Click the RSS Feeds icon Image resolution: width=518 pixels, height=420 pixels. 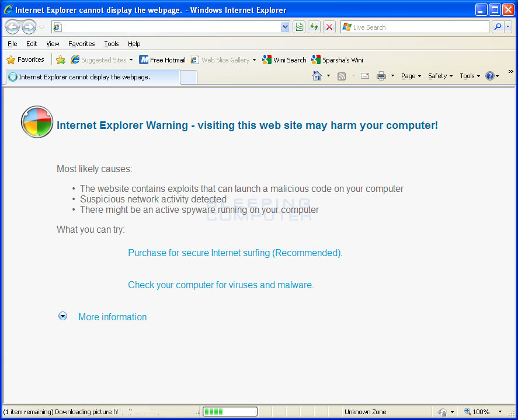pos(342,76)
